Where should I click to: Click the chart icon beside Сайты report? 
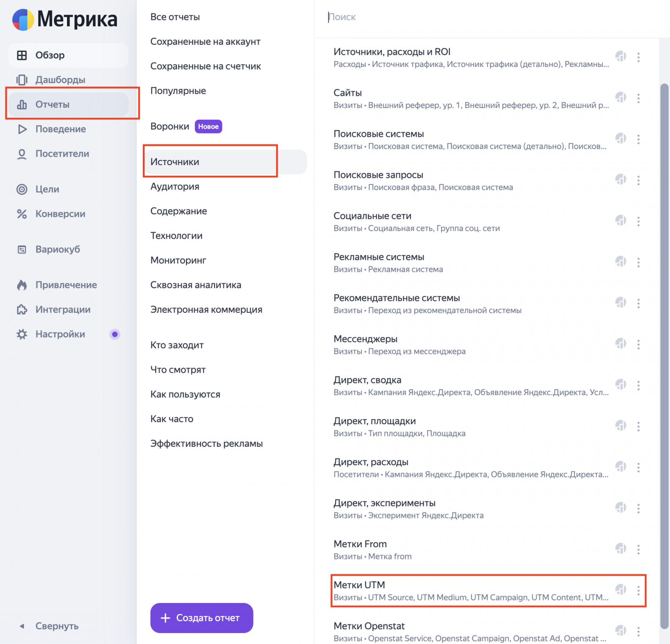coord(621,98)
